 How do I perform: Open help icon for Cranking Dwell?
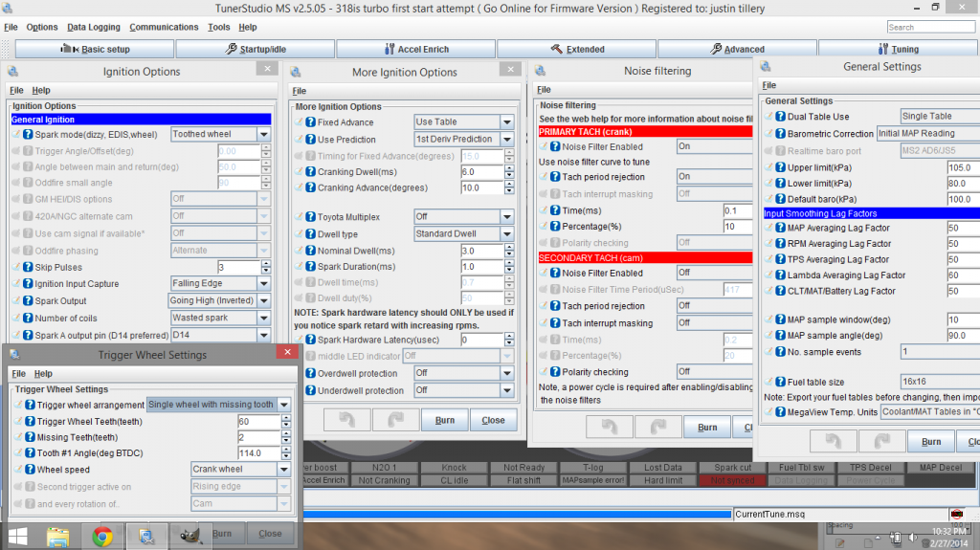[310, 171]
